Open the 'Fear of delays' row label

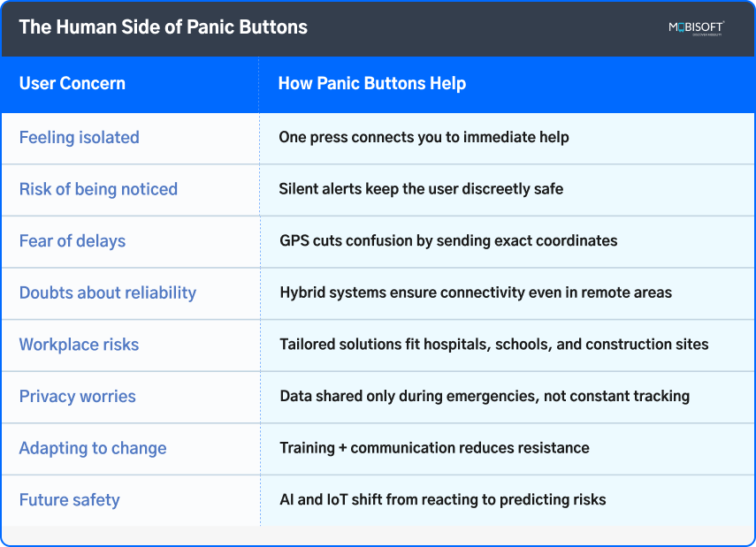[73, 240]
